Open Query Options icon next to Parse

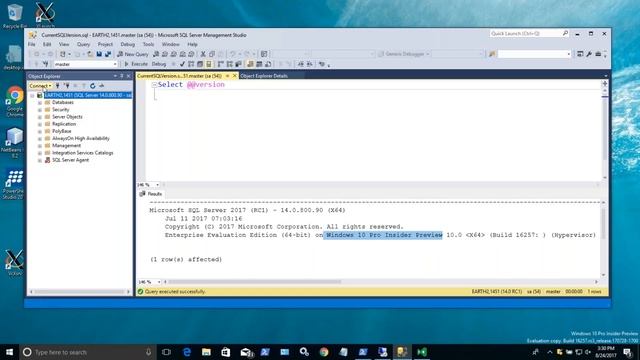click(200, 64)
